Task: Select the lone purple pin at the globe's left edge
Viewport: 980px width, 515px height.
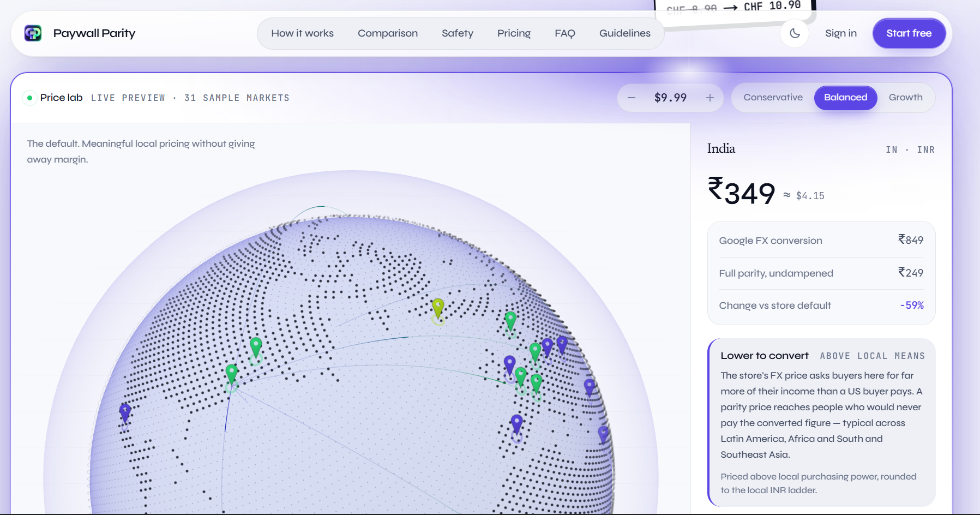Action: click(125, 413)
